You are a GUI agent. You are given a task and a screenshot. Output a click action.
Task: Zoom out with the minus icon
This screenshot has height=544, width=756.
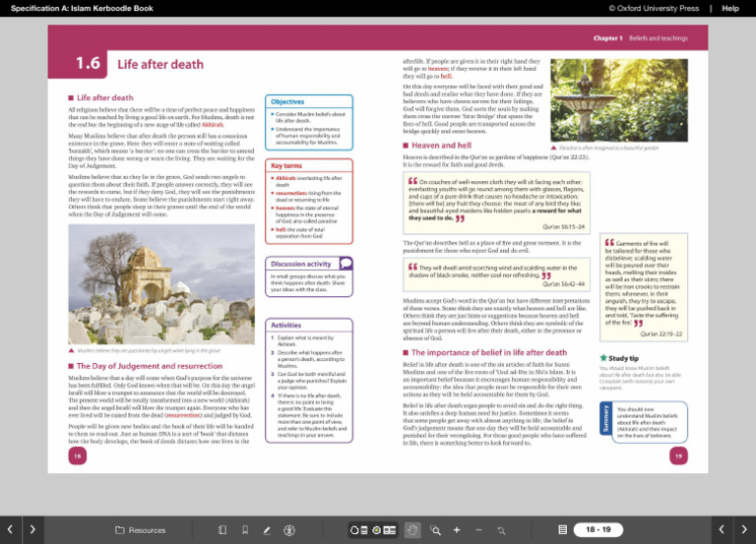[478, 530]
